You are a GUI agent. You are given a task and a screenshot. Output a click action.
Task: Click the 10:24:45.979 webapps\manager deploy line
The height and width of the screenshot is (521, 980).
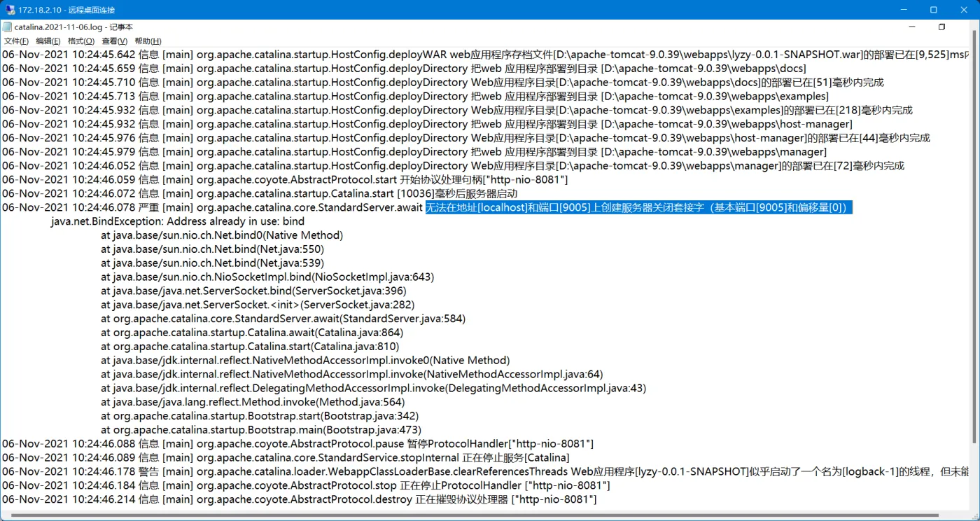414,152
